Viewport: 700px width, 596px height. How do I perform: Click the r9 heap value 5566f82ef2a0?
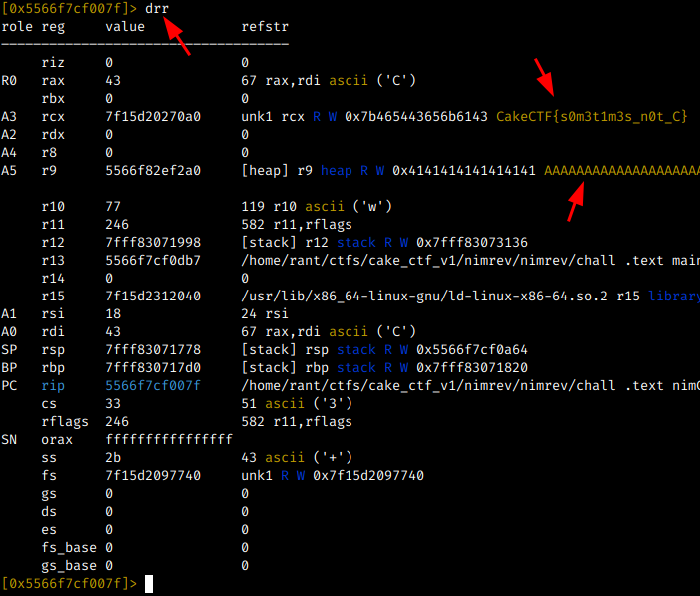pyautogui.click(x=153, y=171)
